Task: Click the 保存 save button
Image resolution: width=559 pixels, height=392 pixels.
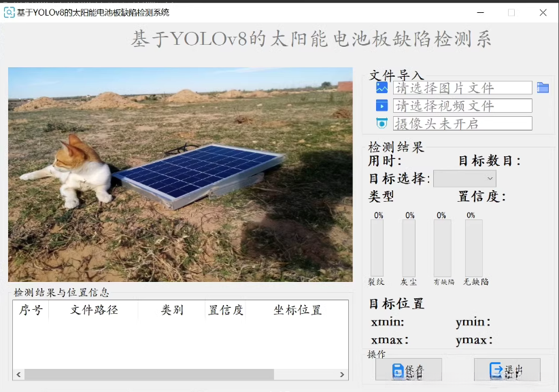Action: pos(409,370)
